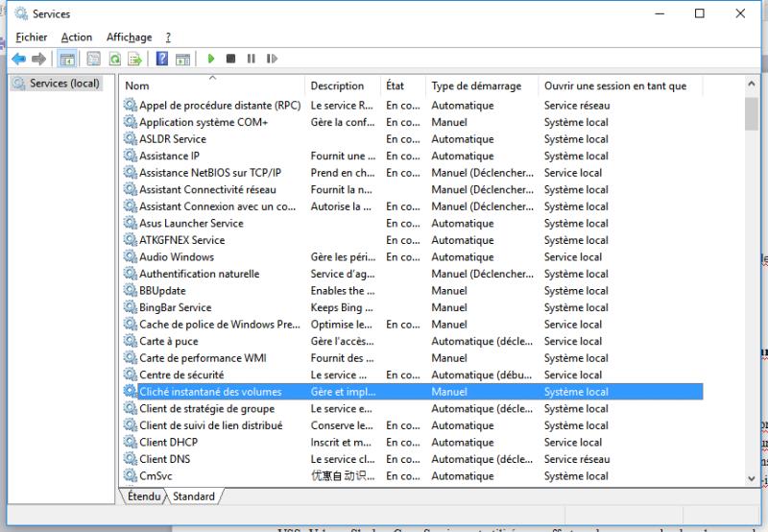Click the Refresh toolbar icon

click(x=115, y=59)
